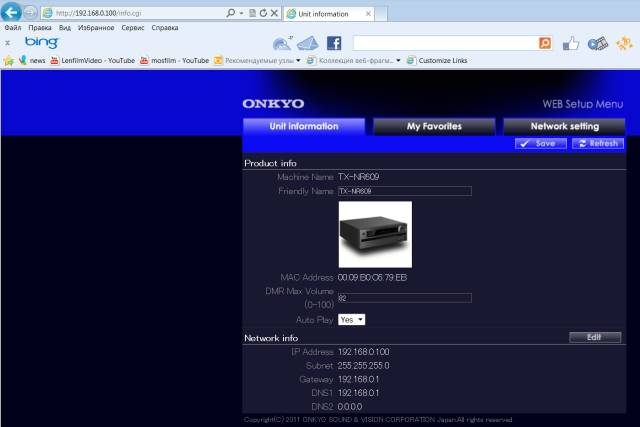640x427 pixels.
Task: Click the Bing toolbar weather icon
Action: point(283,43)
